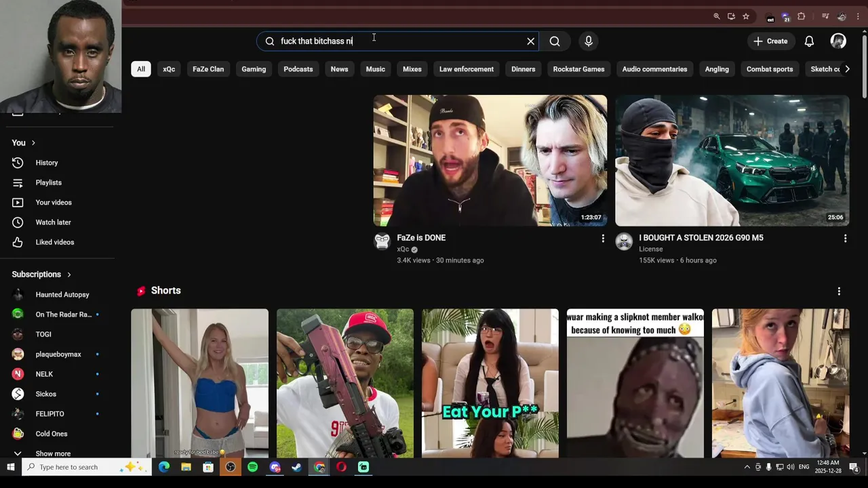Open Windows notification center

854,467
